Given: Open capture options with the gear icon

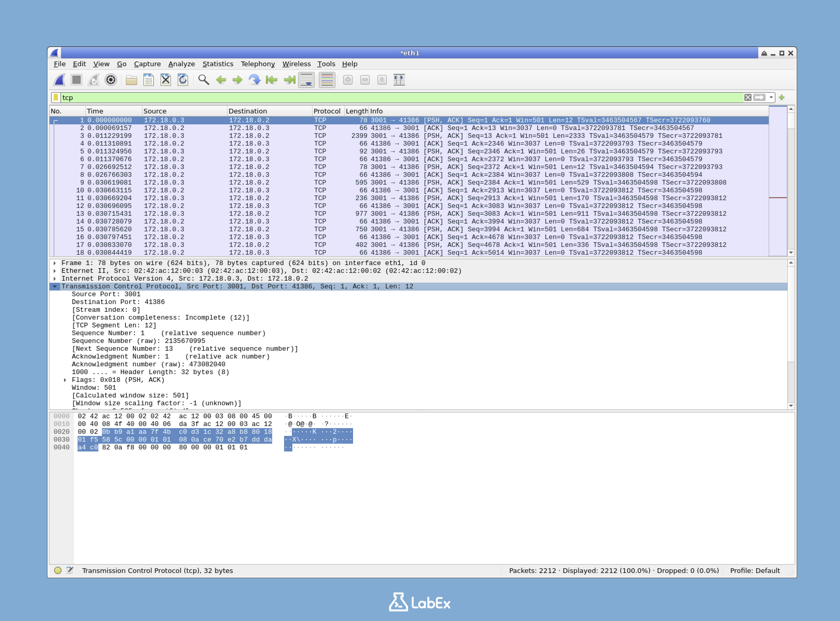Looking at the screenshot, I should (x=111, y=80).
